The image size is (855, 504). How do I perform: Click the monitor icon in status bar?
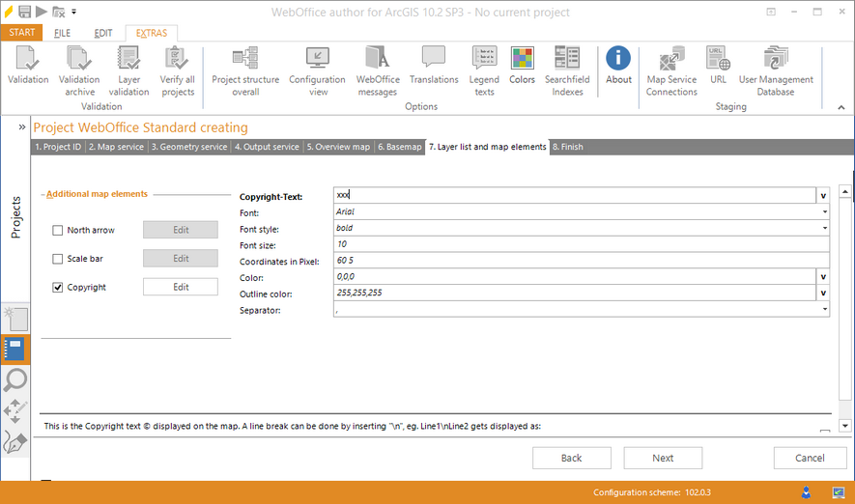839,492
